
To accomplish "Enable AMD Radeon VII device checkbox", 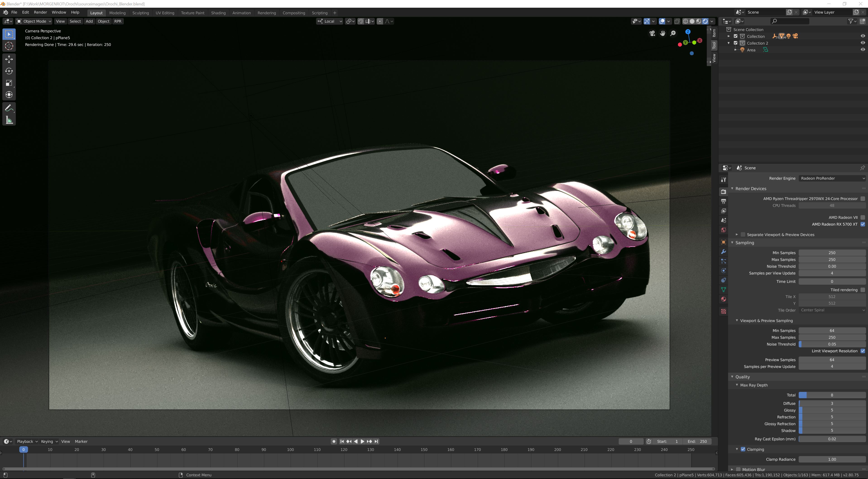I will coord(863,218).
